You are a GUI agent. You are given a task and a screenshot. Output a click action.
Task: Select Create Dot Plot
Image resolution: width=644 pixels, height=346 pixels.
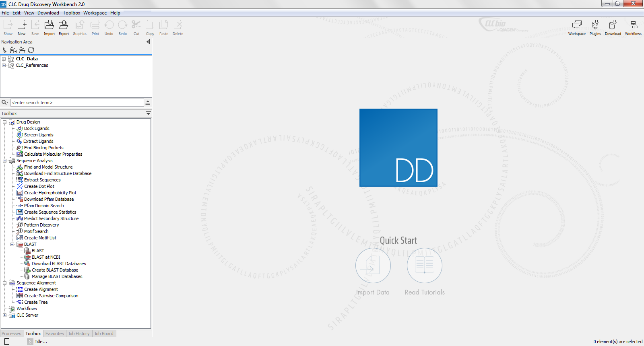pyautogui.click(x=39, y=186)
